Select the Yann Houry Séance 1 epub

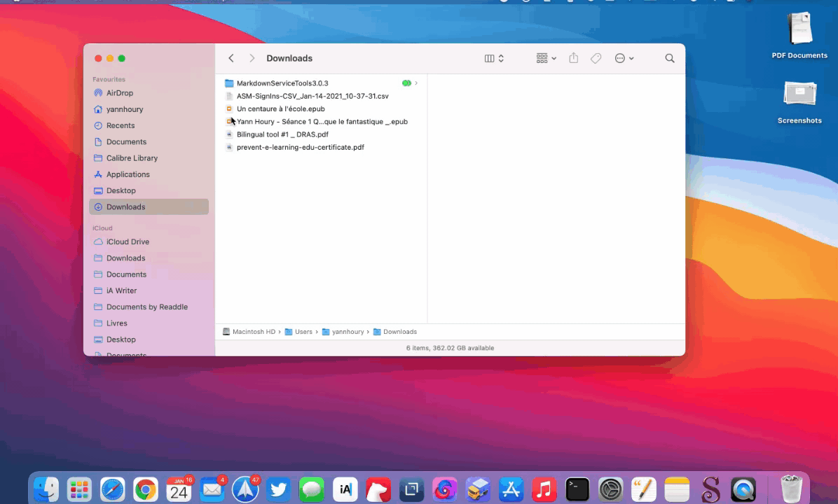(321, 122)
